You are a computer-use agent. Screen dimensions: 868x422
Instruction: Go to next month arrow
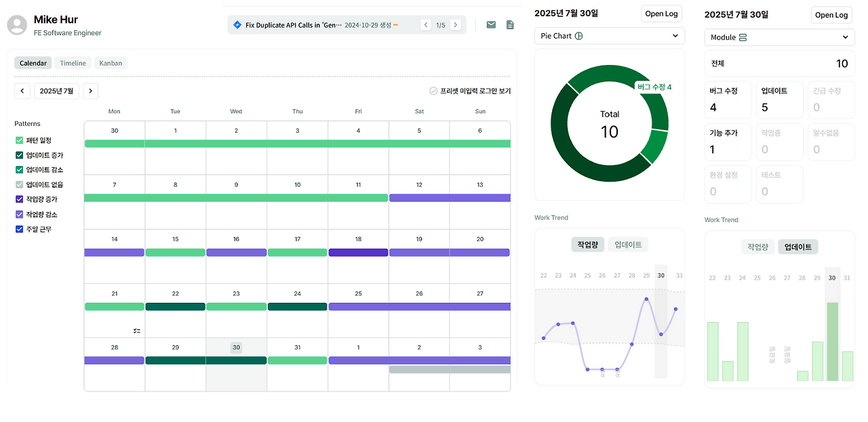point(90,91)
